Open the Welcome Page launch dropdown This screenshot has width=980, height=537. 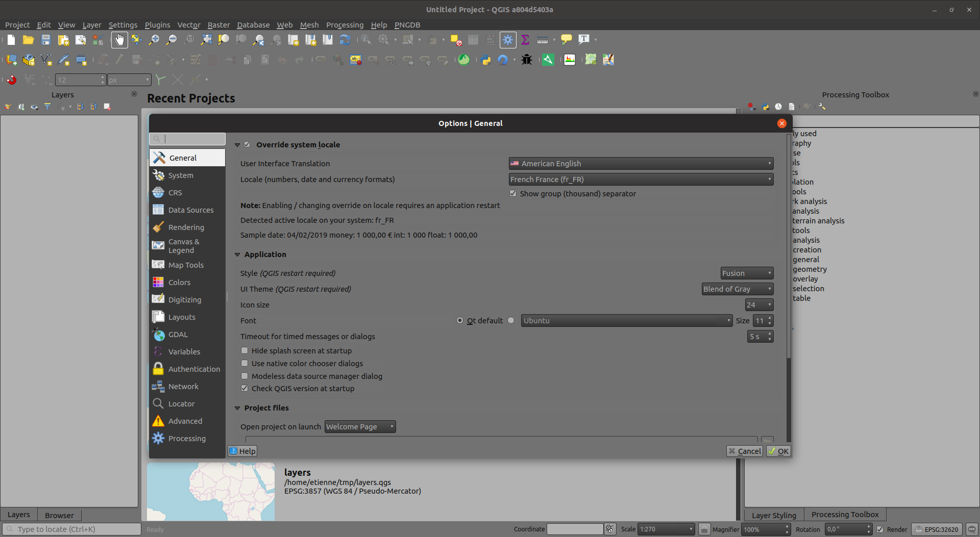click(x=360, y=427)
